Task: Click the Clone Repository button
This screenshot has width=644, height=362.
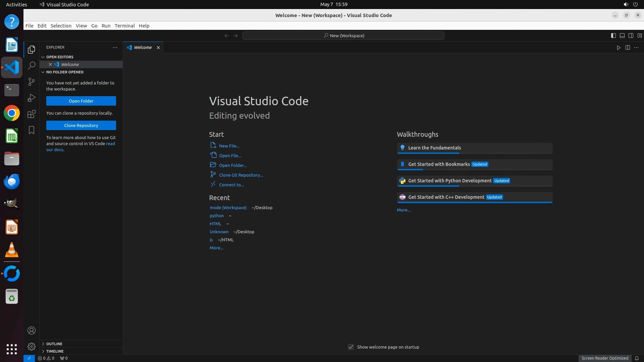Action: point(81,125)
